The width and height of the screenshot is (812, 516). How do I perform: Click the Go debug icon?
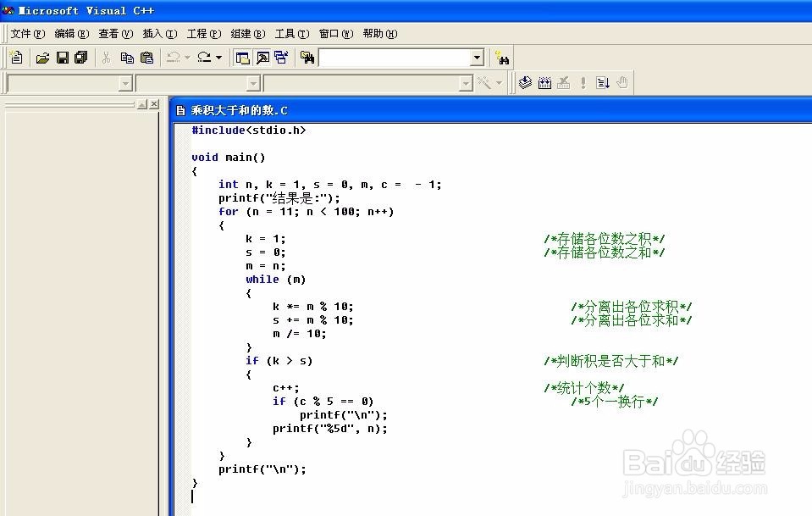pyautogui.click(x=602, y=82)
